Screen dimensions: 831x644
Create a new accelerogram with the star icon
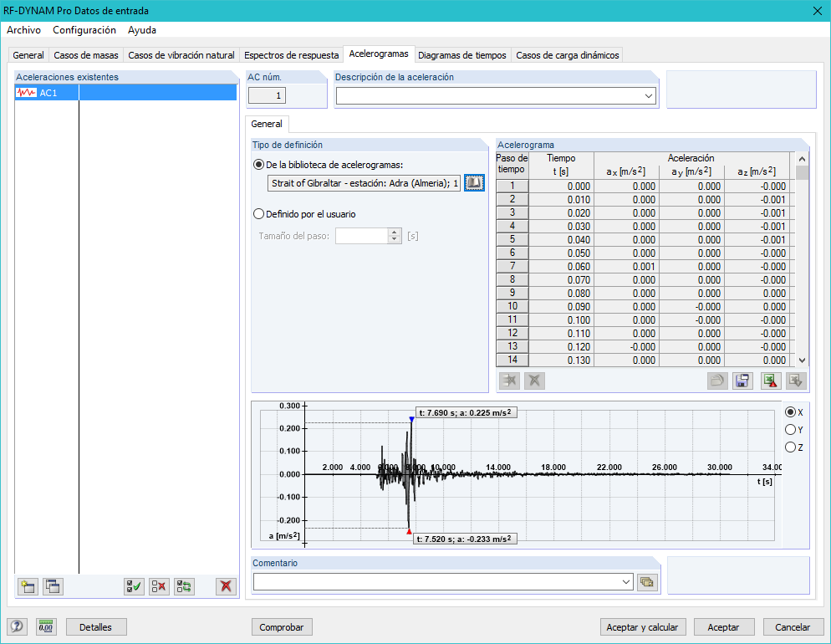(x=28, y=586)
